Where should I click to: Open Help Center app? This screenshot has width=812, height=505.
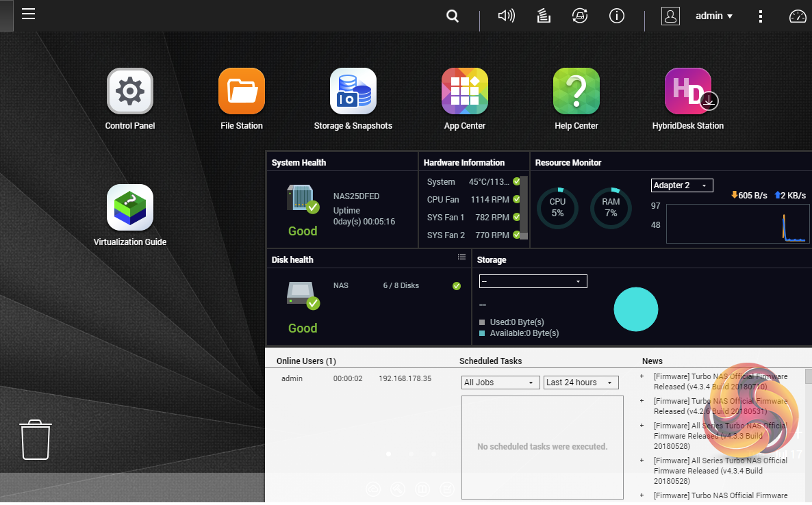(576, 99)
